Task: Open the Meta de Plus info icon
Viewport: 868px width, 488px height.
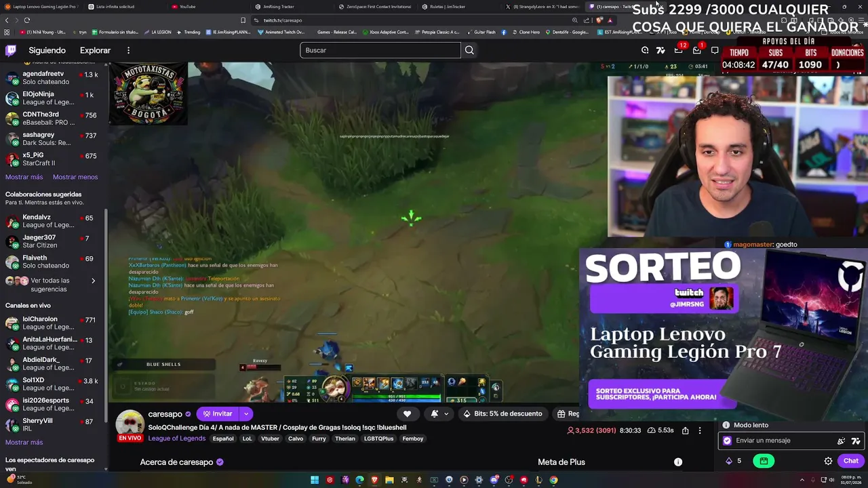Action: point(678,462)
